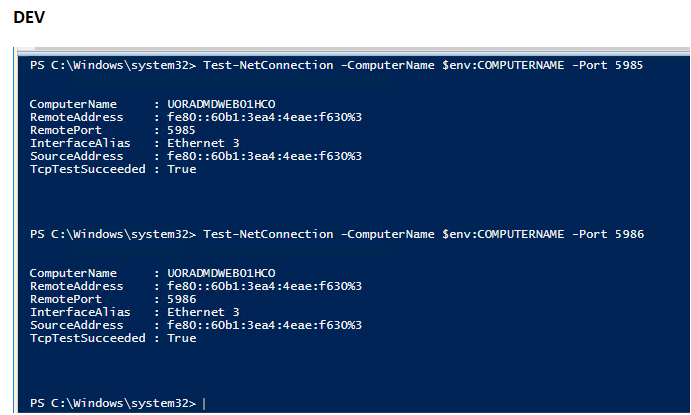Image resolution: width=691 pixels, height=415 pixels.
Task: Click the first RemoteAddress IPv6 value
Action: (264, 117)
